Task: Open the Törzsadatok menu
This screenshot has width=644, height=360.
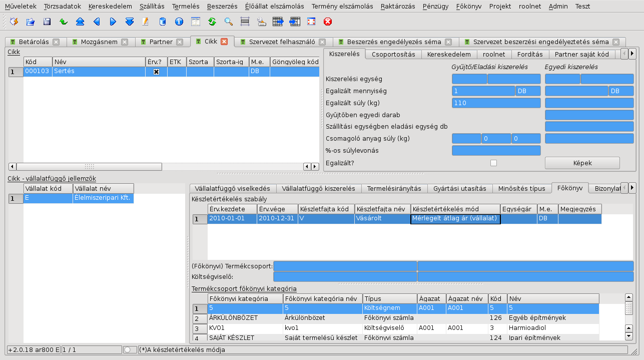Action: pyautogui.click(x=62, y=7)
